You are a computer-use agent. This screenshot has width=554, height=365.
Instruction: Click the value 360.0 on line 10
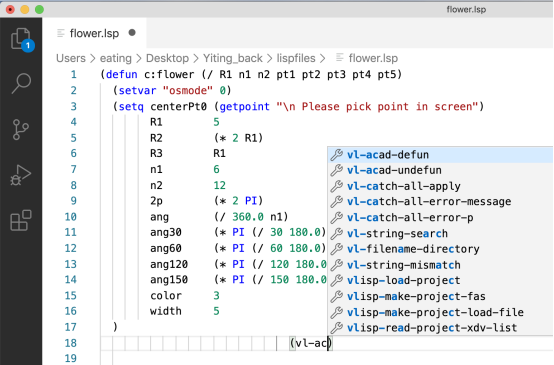coord(248,217)
